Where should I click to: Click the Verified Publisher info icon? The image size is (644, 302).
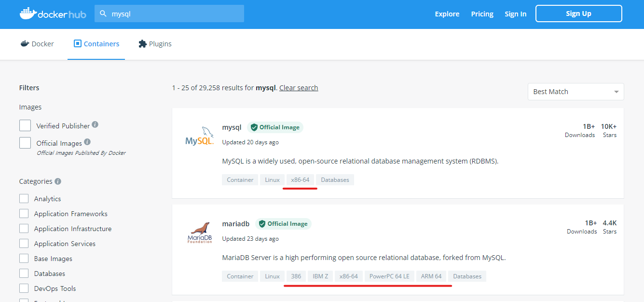tap(95, 124)
